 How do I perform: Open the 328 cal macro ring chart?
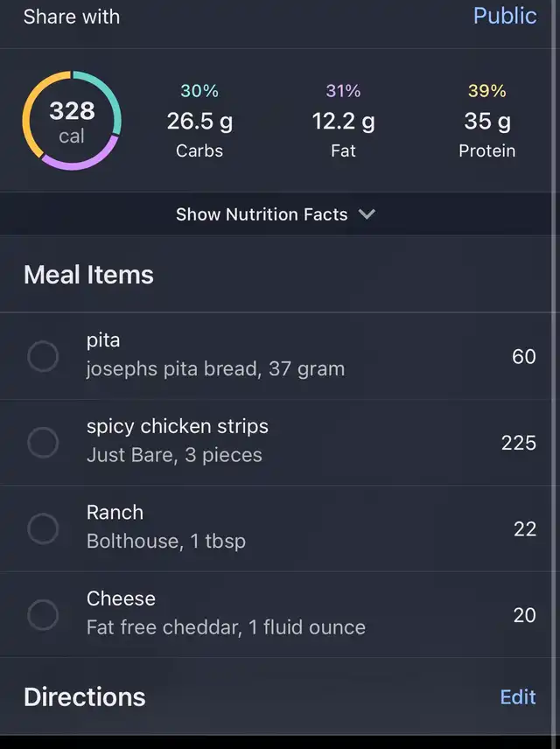point(72,121)
